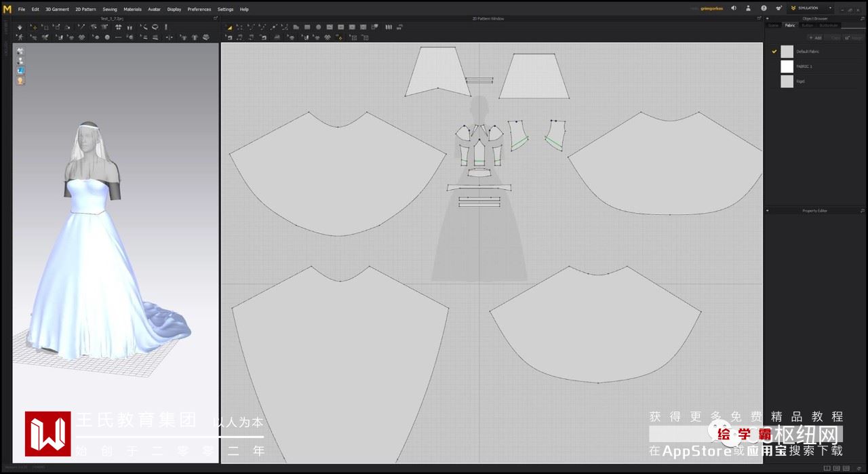Open the SIMULATION mode dropdown
This screenshot has width=868, height=474.
tap(810, 8)
